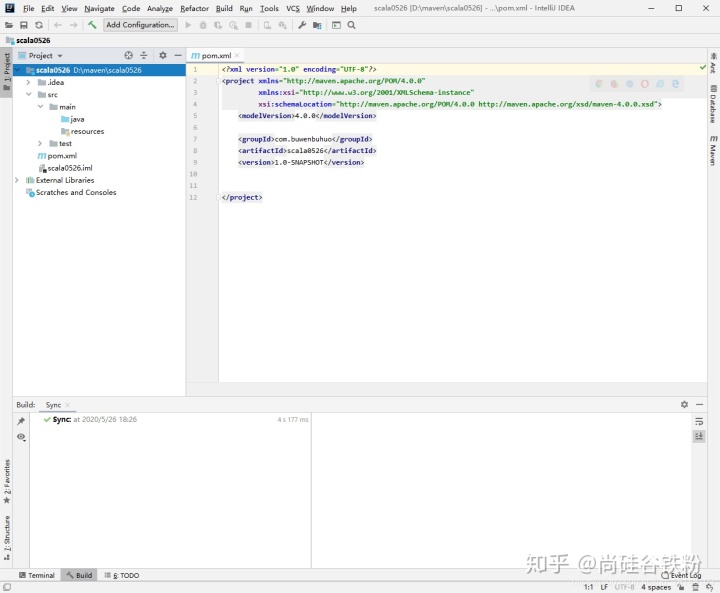The height and width of the screenshot is (593, 720).
Task: Click the Run Anything icon beside search
Action: (337, 25)
